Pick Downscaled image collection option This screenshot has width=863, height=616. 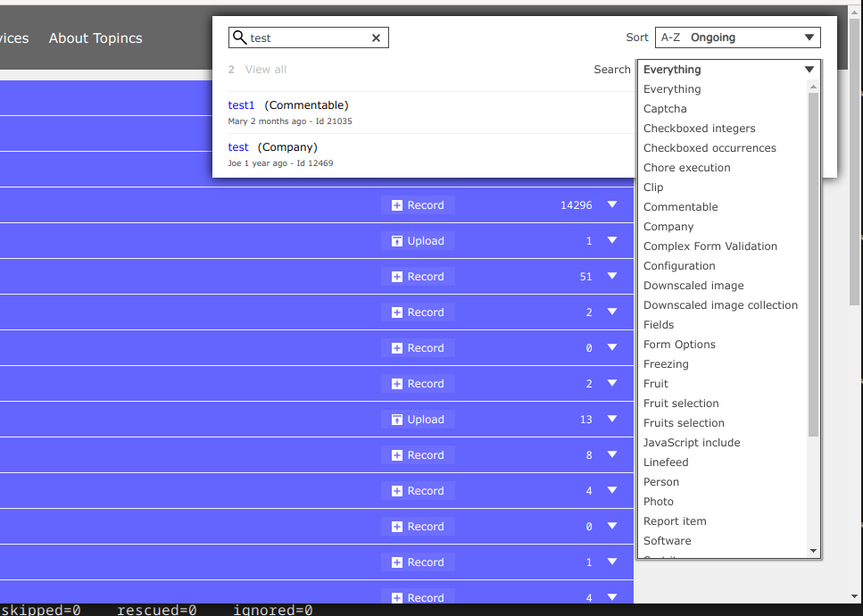[x=720, y=305]
